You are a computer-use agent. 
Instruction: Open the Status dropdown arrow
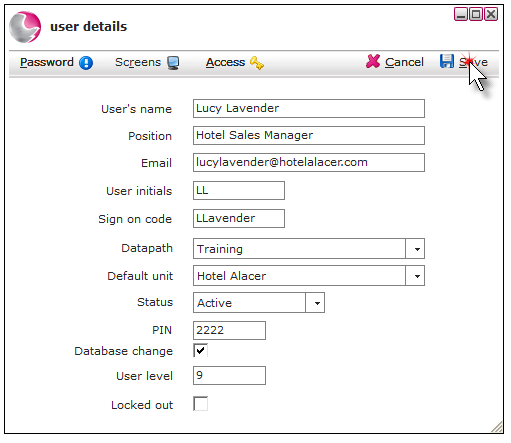coord(315,303)
